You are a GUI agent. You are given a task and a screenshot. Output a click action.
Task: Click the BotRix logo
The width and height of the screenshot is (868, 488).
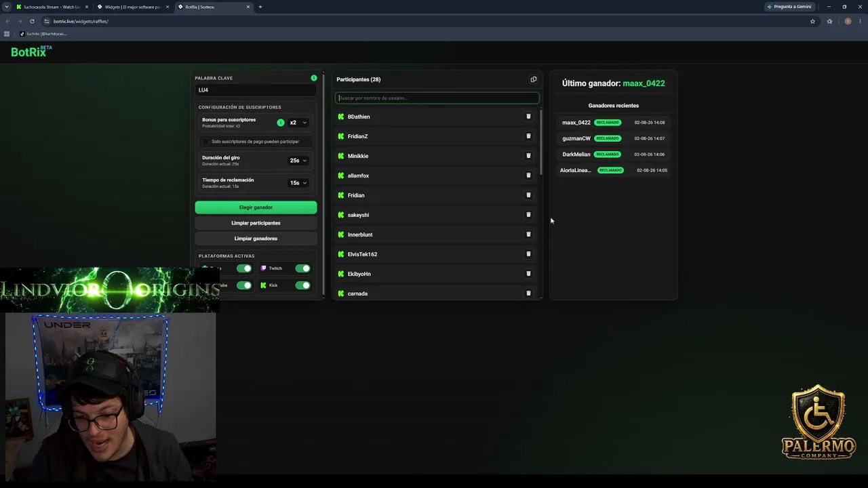(31, 52)
